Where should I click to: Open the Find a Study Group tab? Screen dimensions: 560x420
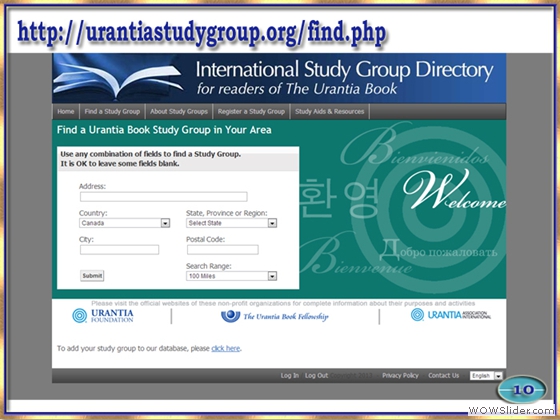coord(112,111)
